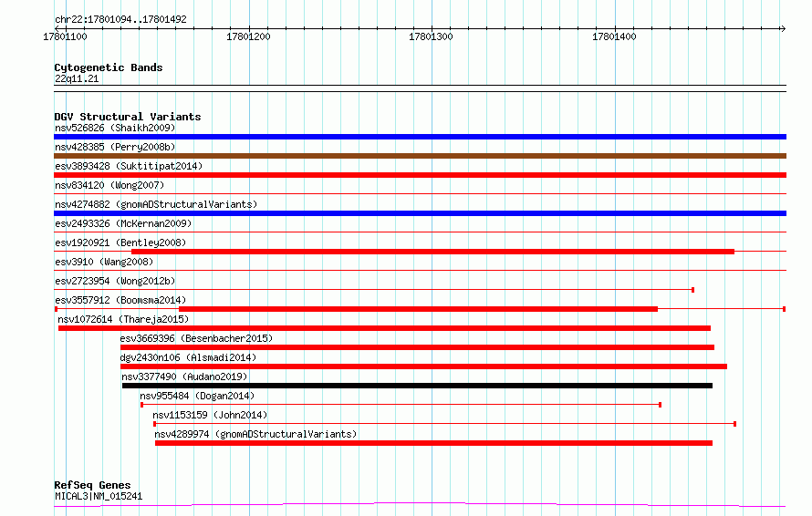The width and height of the screenshot is (812, 516).
Task: Click the Cytogenetic Bands track title
Action: pos(109,67)
